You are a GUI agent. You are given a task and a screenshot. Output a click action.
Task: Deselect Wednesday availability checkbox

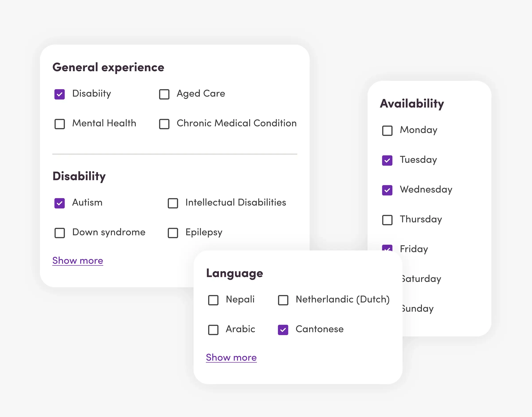tap(387, 190)
